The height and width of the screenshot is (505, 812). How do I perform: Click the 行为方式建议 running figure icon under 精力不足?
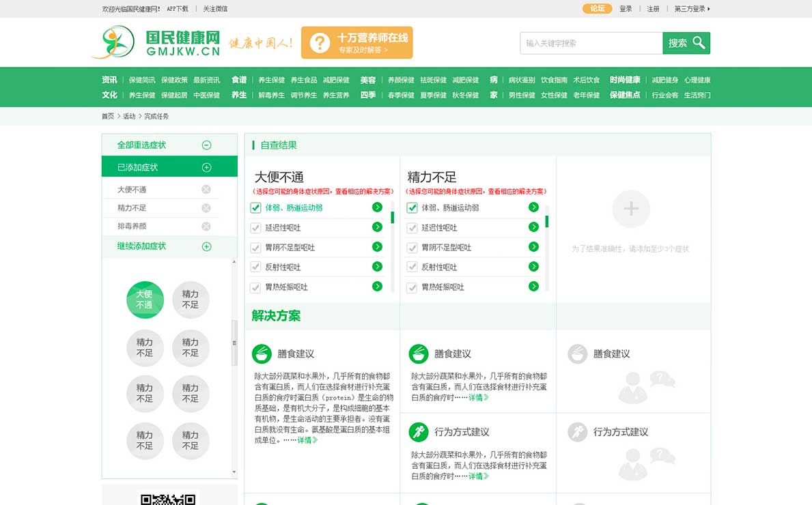point(419,432)
